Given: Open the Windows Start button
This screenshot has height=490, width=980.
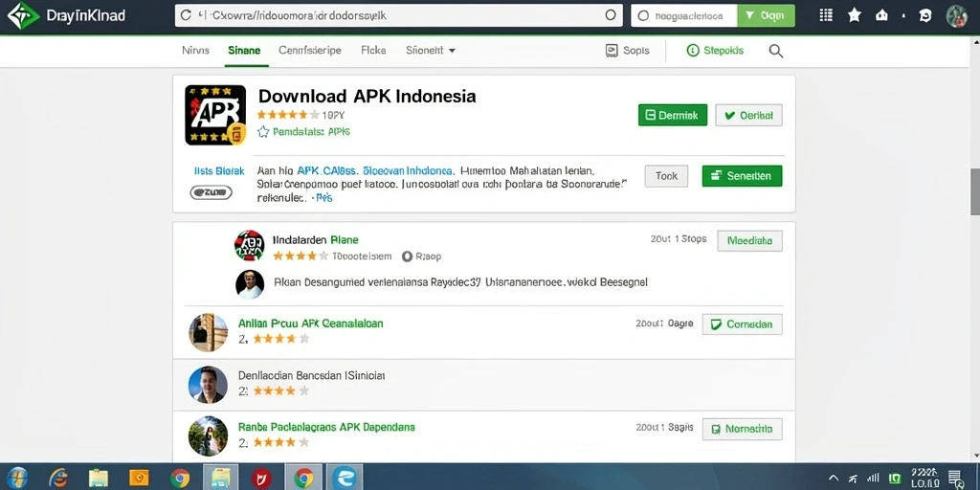Looking at the screenshot, I should [17, 478].
